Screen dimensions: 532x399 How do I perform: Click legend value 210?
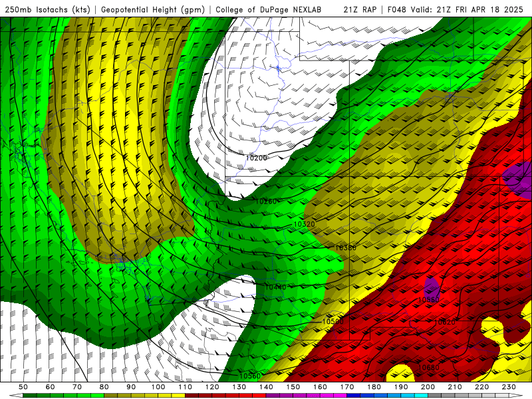pos(455,387)
